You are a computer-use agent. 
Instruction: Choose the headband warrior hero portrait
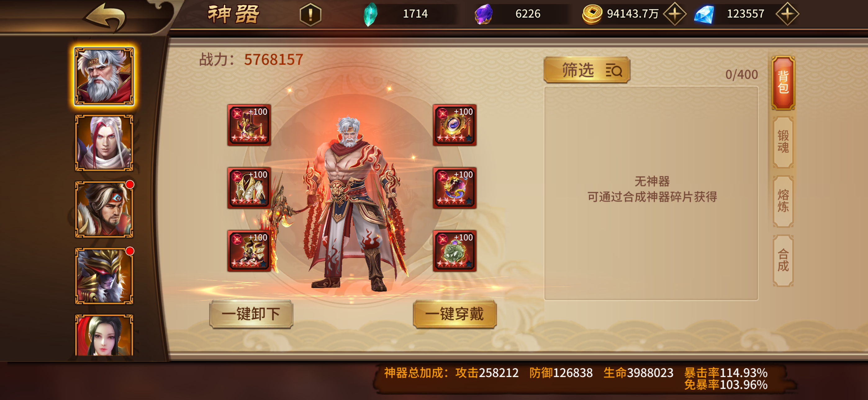(104, 209)
